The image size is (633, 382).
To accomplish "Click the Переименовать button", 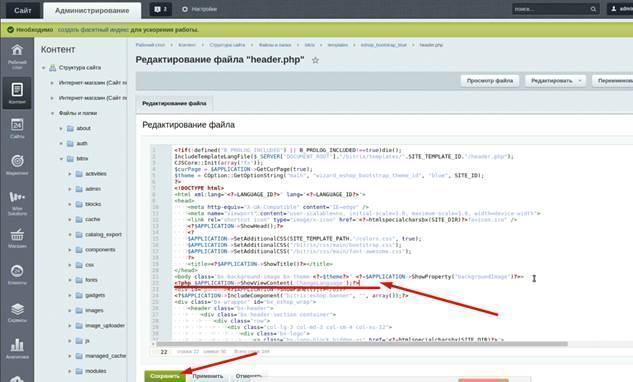I will (613, 81).
